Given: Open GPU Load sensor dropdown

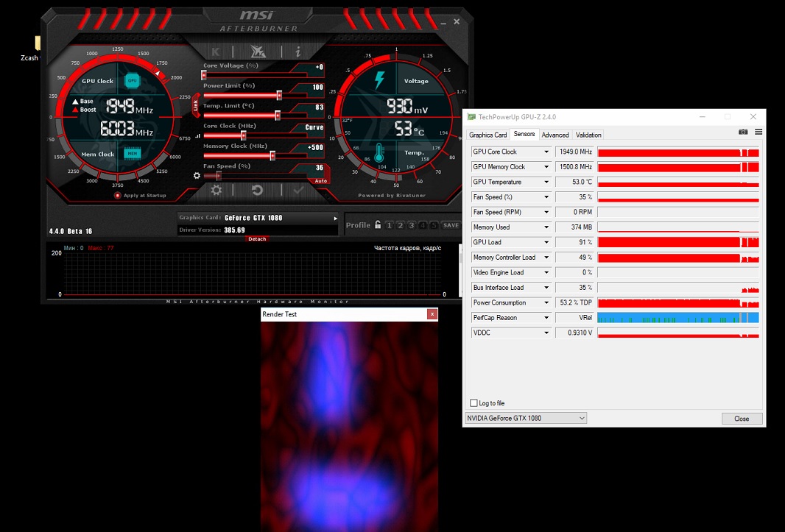Looking at the screenshot, I should point(546,242).
